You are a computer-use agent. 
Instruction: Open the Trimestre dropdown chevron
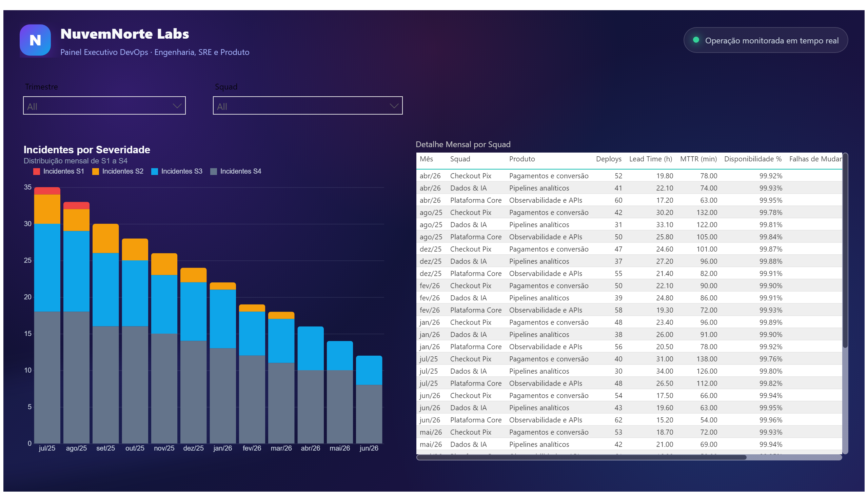pos(177,106)
